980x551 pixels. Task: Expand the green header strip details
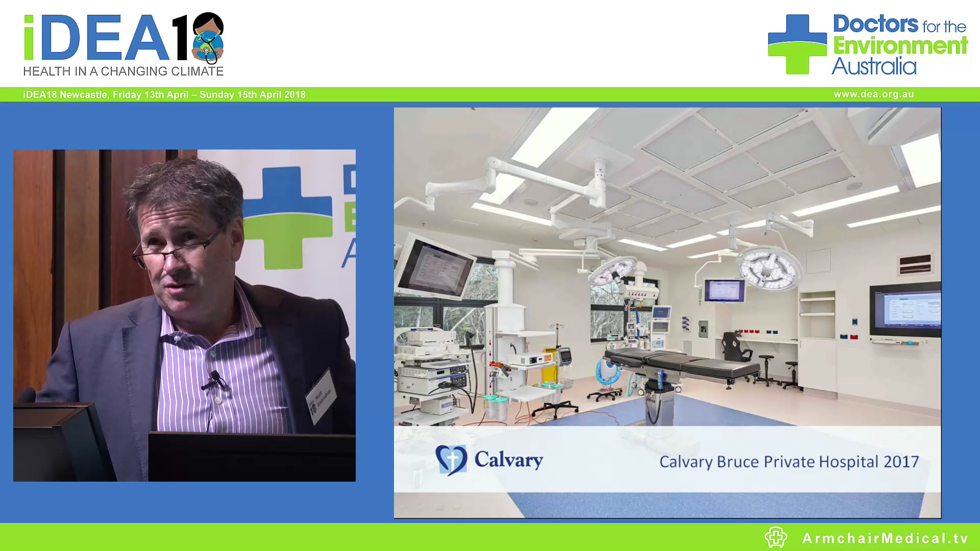[x=490, y=94]
